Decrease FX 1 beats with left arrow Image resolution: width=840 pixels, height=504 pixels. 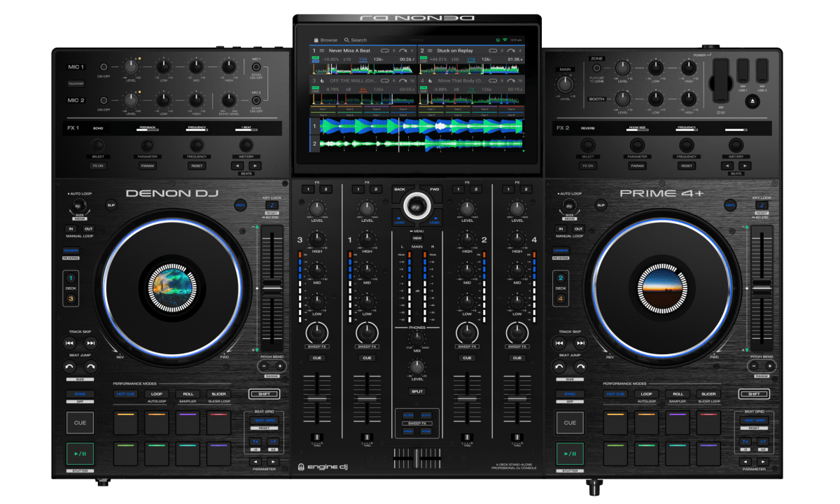[238, 166]
